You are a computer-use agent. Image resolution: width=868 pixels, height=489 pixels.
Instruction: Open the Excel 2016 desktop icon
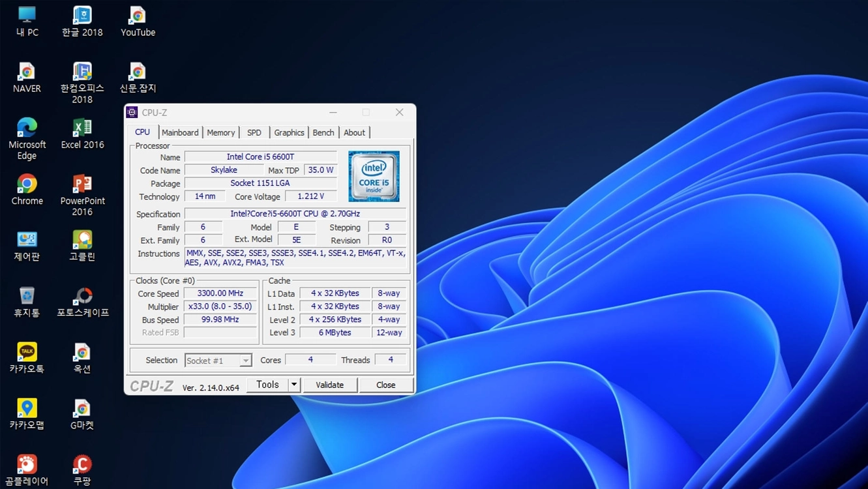tap(82, 134)
